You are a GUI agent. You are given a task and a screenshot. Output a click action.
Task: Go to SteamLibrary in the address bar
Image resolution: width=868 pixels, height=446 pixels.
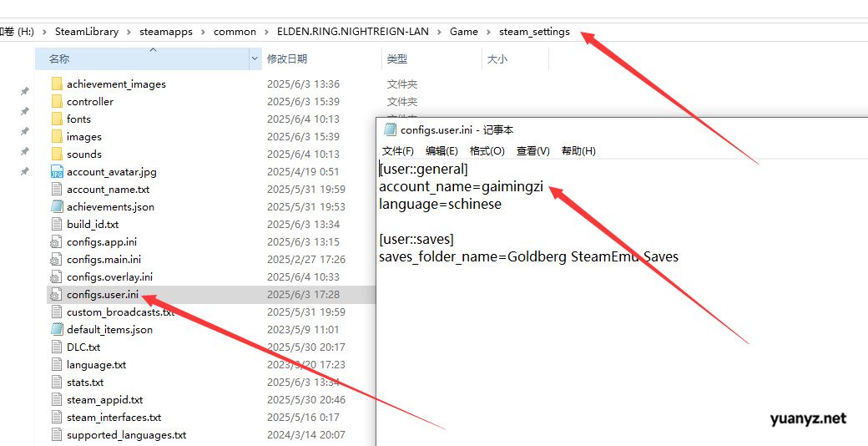point(87,32)
